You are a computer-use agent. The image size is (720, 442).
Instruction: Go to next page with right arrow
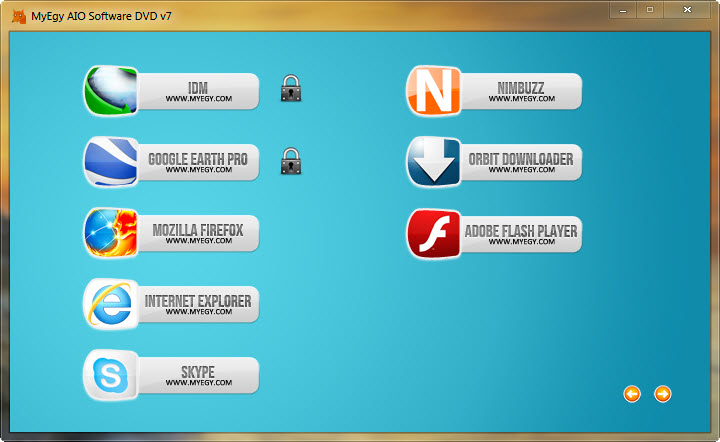(x=663, y=394)
